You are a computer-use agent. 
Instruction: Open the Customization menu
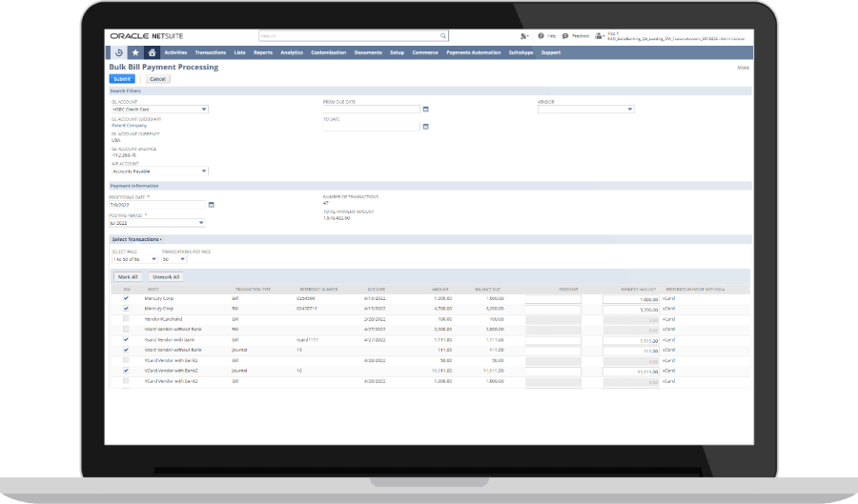(x=328, y=52)
